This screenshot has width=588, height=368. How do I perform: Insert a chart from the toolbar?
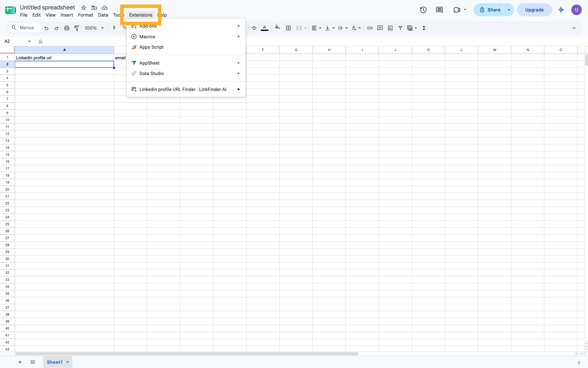[x=390, y=28]
